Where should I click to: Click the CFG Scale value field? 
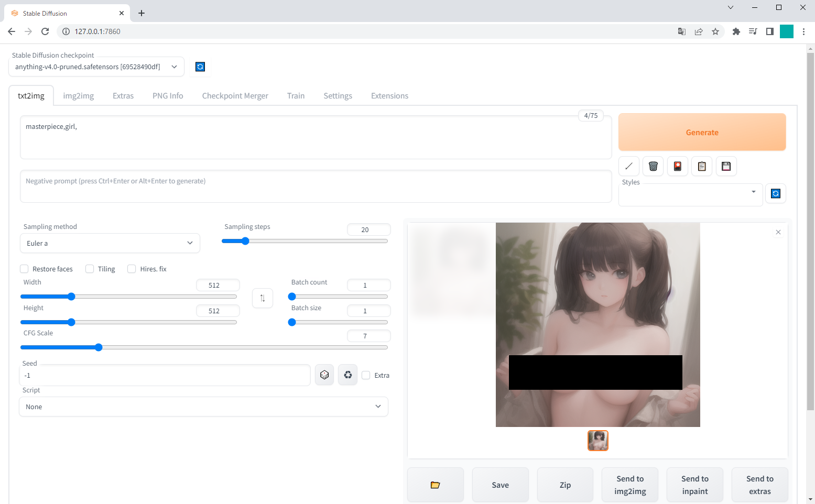tap(369, 336)
